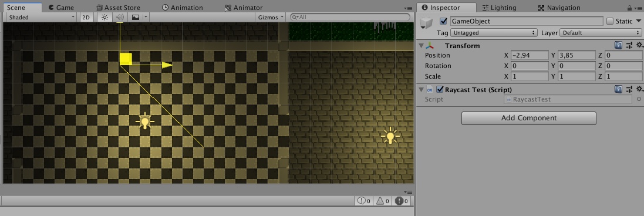The width and height of the screenshot is (644, 216).
Task: Select the light bulb gizmo on brick wall
Action: [390, 136]
